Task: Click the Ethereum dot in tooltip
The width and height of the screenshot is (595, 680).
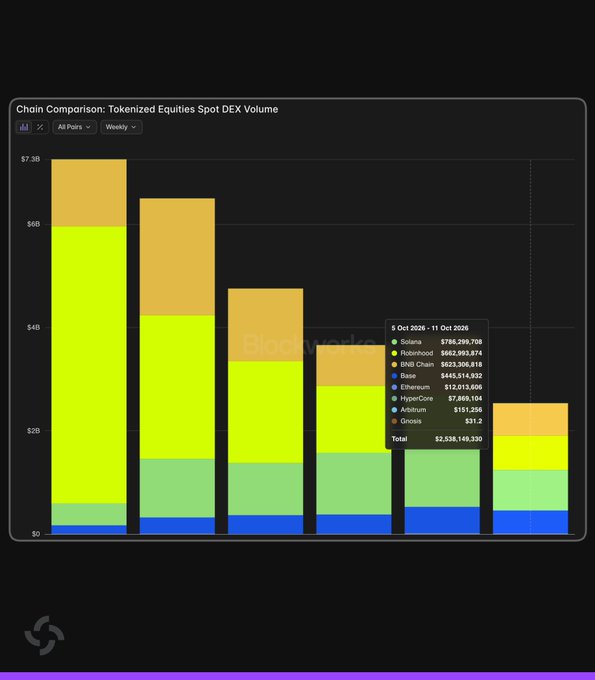Action: (394, 387)
